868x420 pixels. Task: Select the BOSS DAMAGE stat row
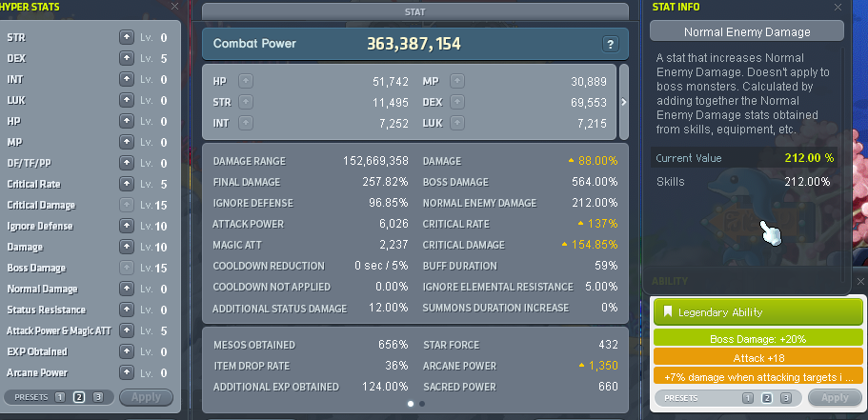[520, 182]
